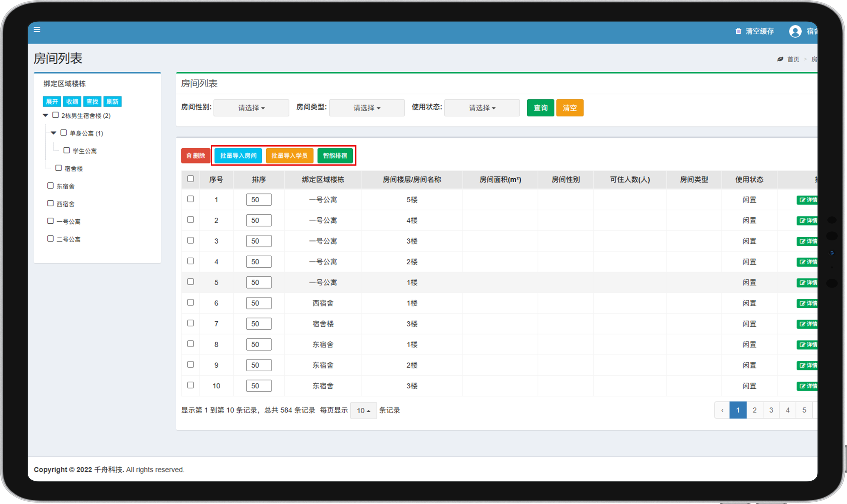Select the checkbox for row 3

click(x=191, y=240)
